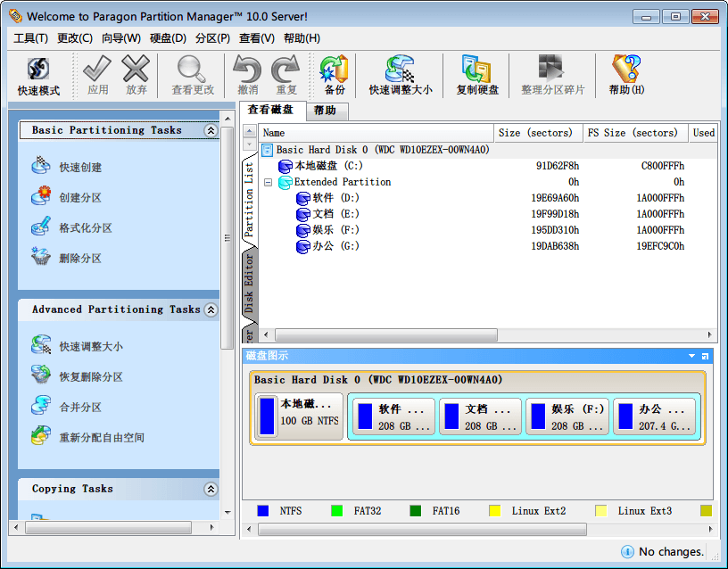The image size is (728, 569).
Task: Click the 复制硬盘 copy disk icon
Action: pyautogui.click(x=477, y=76)
